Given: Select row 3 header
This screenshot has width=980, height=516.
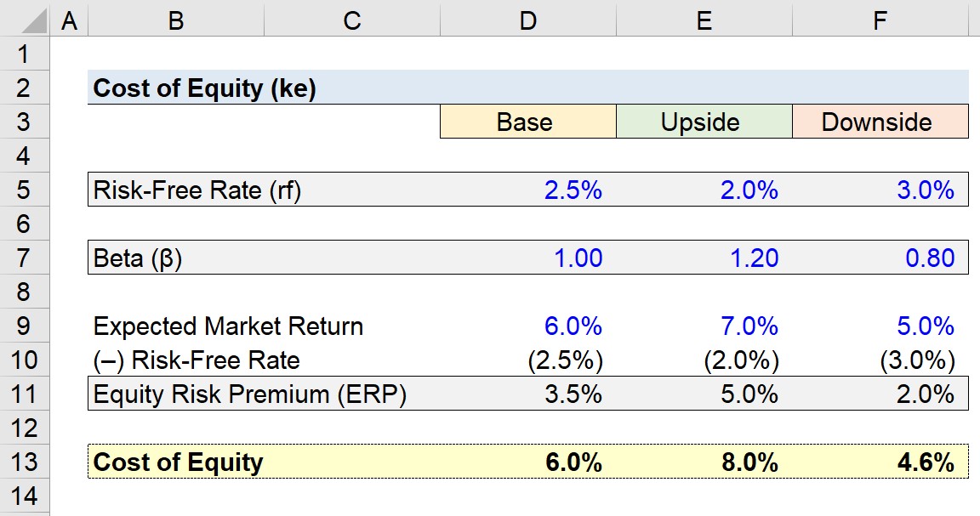Looking at the screenshot, I should click(x=25, y=122).
